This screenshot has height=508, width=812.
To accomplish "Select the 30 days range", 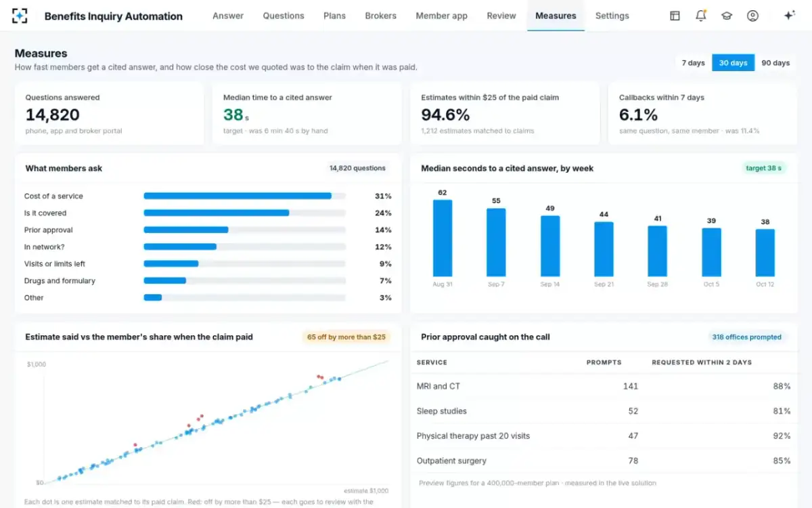I will click(x=733, y=63).
